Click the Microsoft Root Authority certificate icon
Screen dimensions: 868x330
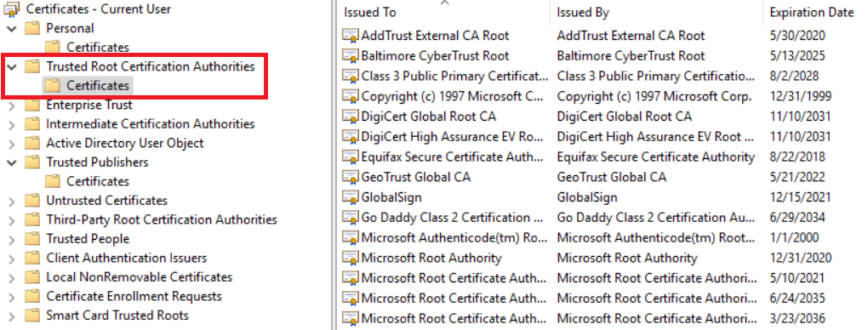(x=351, y=258)
